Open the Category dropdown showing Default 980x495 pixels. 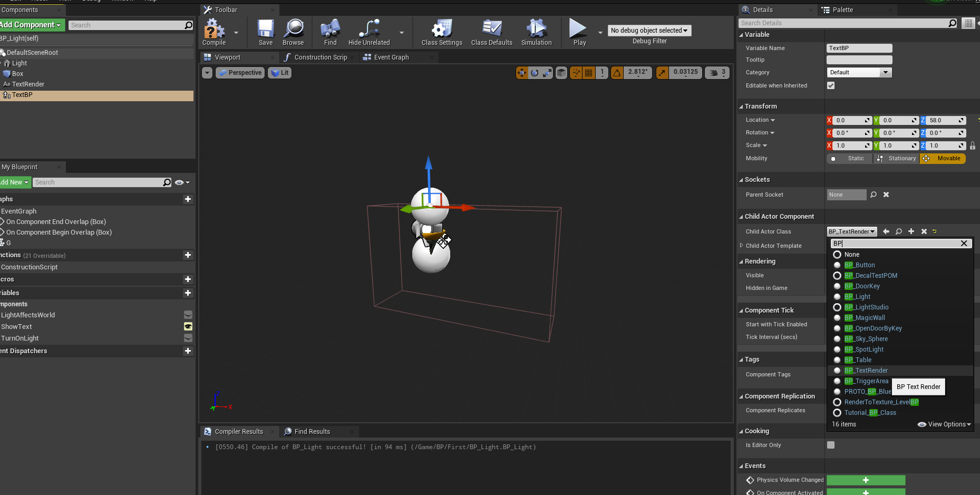click(859, 72)
